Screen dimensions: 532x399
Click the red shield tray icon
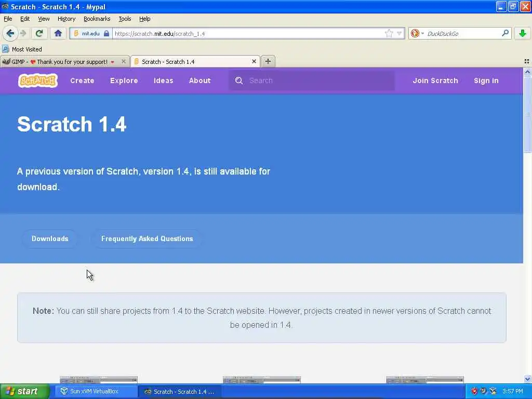pos(474,391)
